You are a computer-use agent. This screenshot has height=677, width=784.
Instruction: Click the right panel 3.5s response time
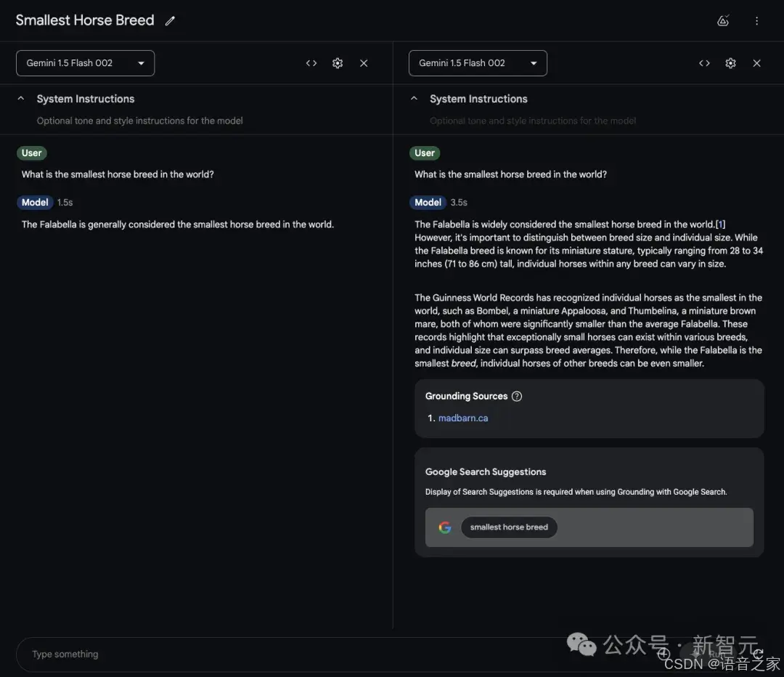pos(459,202)
